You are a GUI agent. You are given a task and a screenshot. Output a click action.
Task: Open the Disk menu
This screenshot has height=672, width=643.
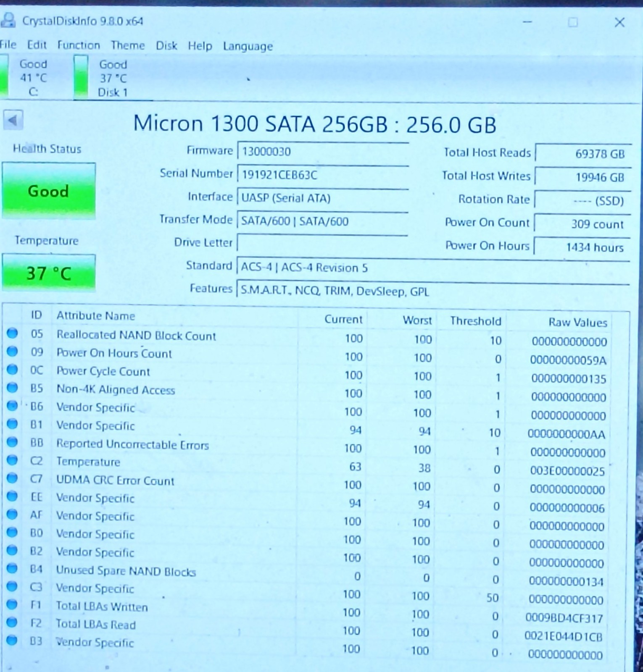click(x=166, y=45)
